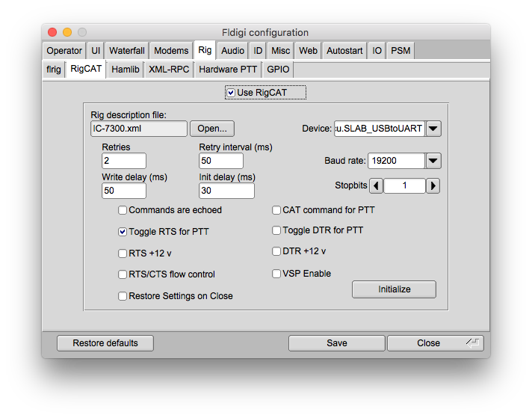Click the Init delay input field
This screenshot has width=532, height=418.
coord(226,191)
